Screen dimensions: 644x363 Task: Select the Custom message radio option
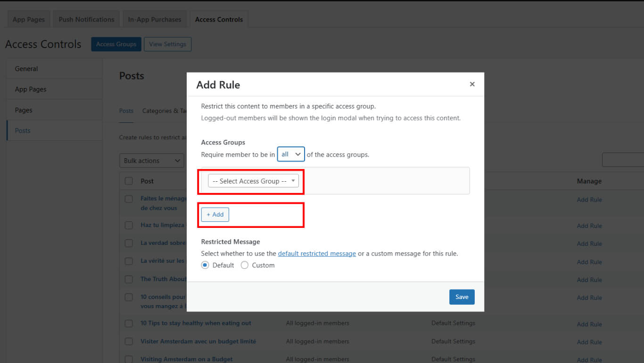tap(245, 265)
